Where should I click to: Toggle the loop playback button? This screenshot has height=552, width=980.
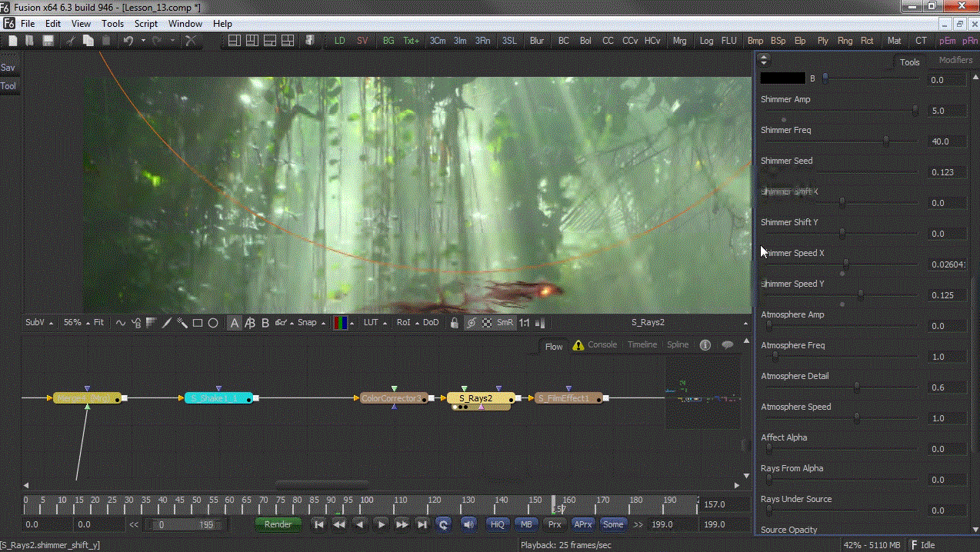[443, 524]
